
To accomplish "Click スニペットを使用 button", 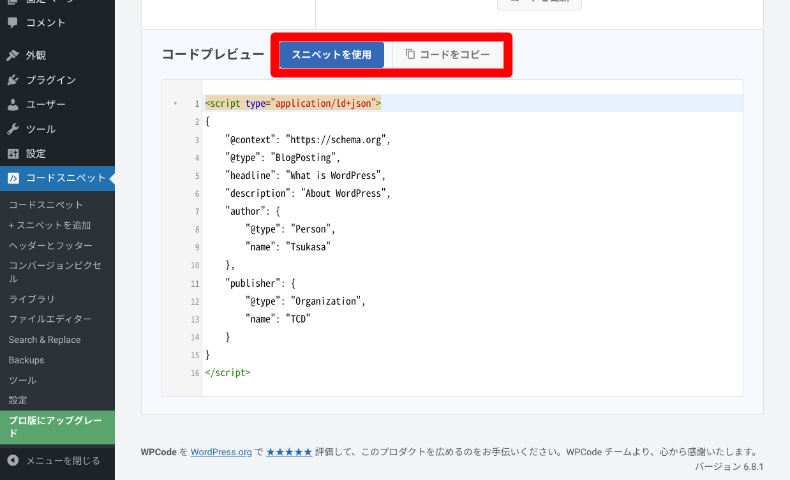I will click(332, 54).
